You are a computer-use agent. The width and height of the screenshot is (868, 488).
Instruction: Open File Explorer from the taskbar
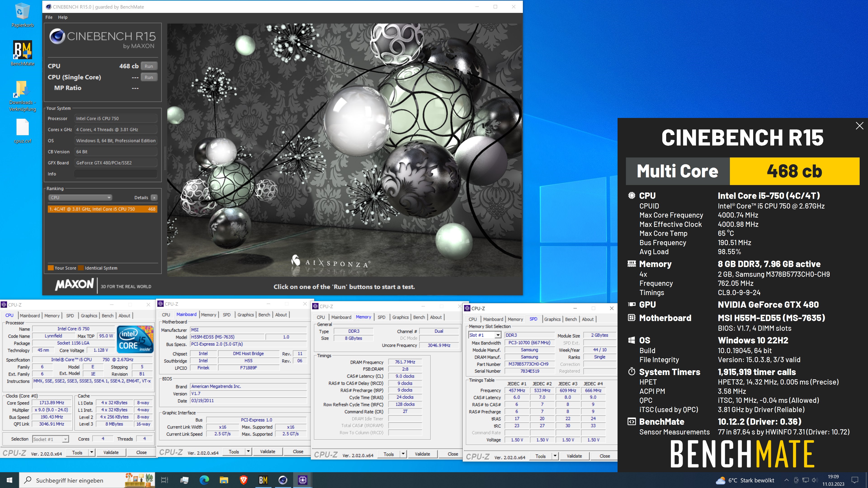tap(224, 480)
